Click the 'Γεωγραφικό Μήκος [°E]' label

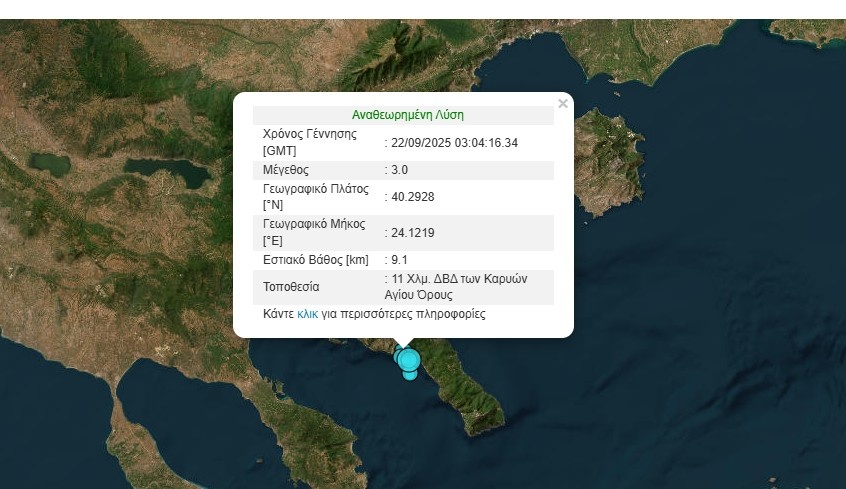point(314,232)
